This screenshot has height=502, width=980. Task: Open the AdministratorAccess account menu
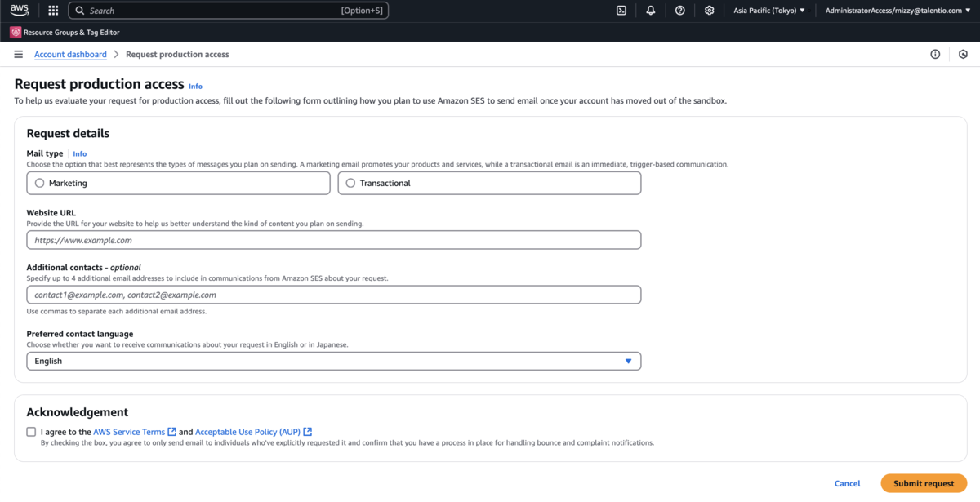897,10
